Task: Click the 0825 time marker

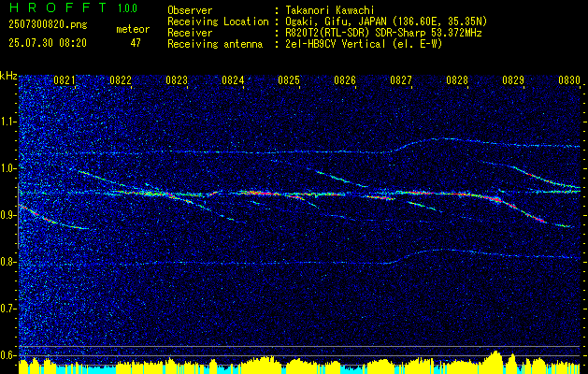Action: (x=289, y=80)
